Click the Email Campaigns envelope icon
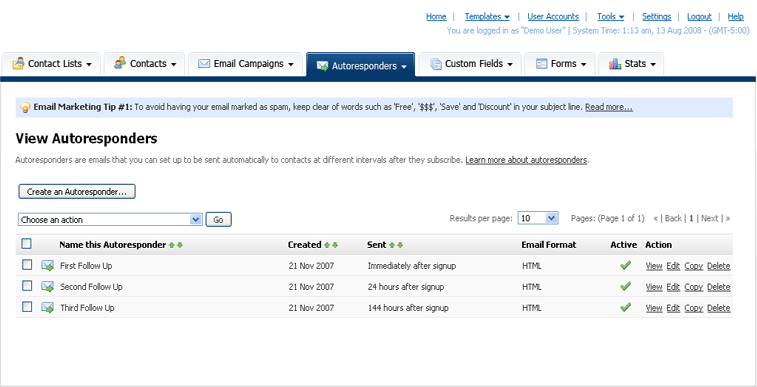The image size is (757, 387). point(204,64)
